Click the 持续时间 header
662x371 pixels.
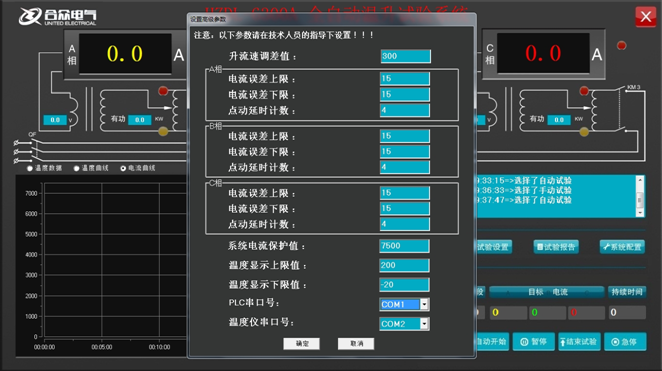tap(627, 292)
